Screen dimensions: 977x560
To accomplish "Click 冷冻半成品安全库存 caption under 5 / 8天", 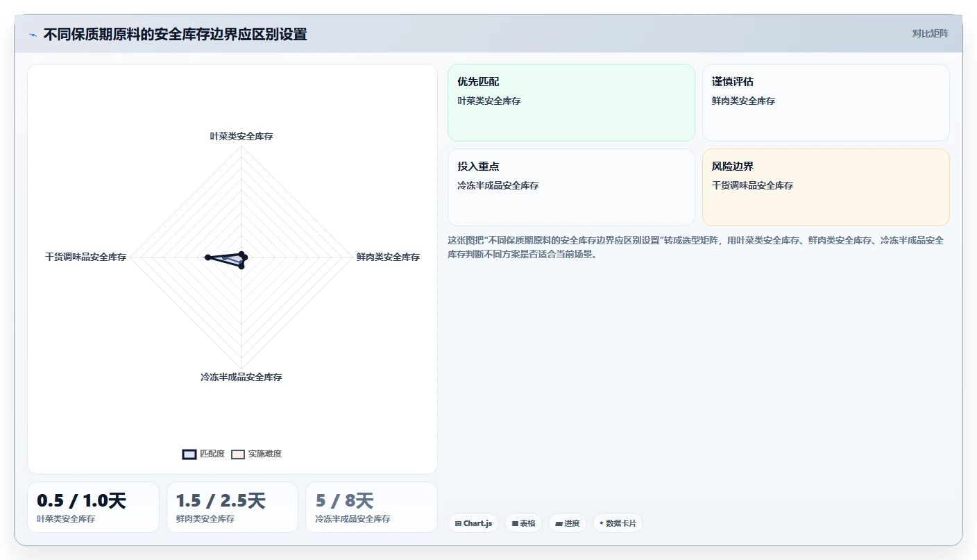I will (x=353, y=519).
